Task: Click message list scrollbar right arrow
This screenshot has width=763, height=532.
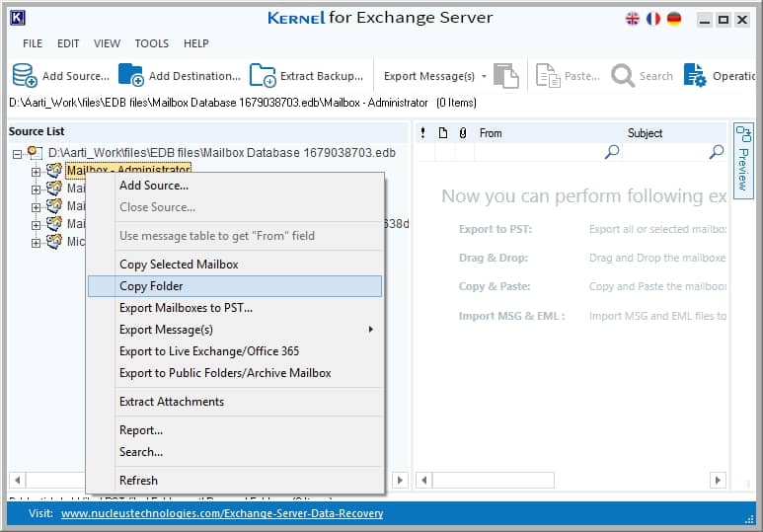Action: point(719,481)
